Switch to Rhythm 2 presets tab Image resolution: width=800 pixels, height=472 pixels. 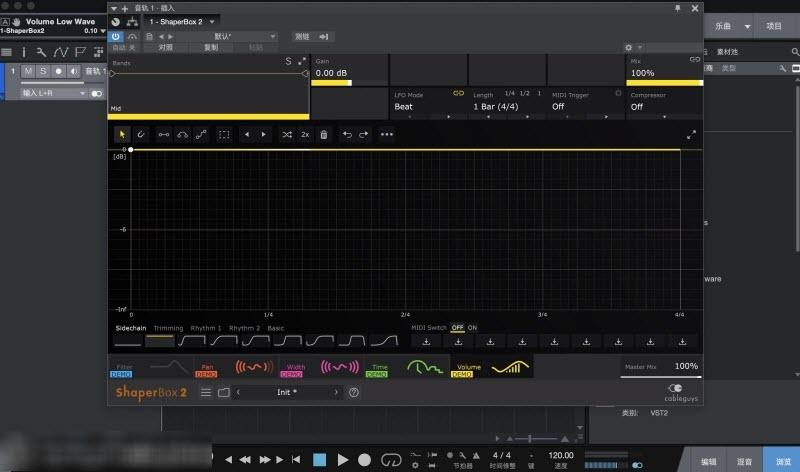[x=244, y=328]
